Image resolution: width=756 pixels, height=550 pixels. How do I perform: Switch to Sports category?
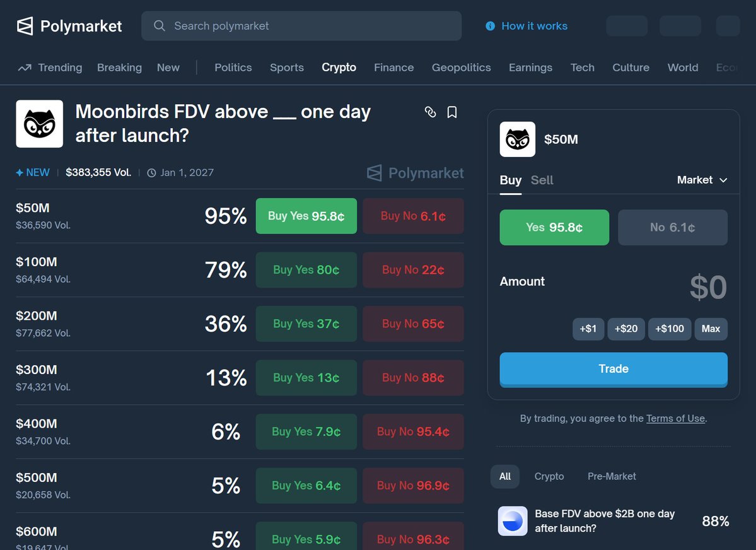click(x=287, y=67)
